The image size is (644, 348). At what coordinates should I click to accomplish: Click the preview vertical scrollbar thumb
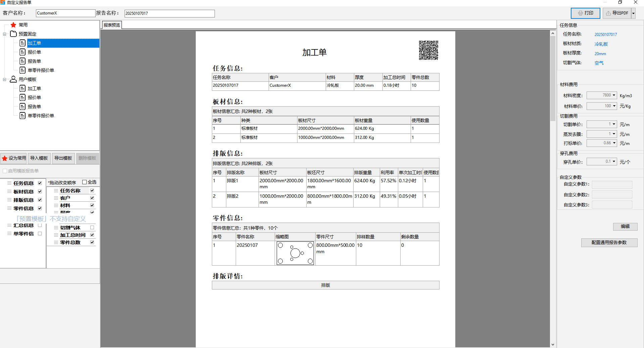coord(553,78)
